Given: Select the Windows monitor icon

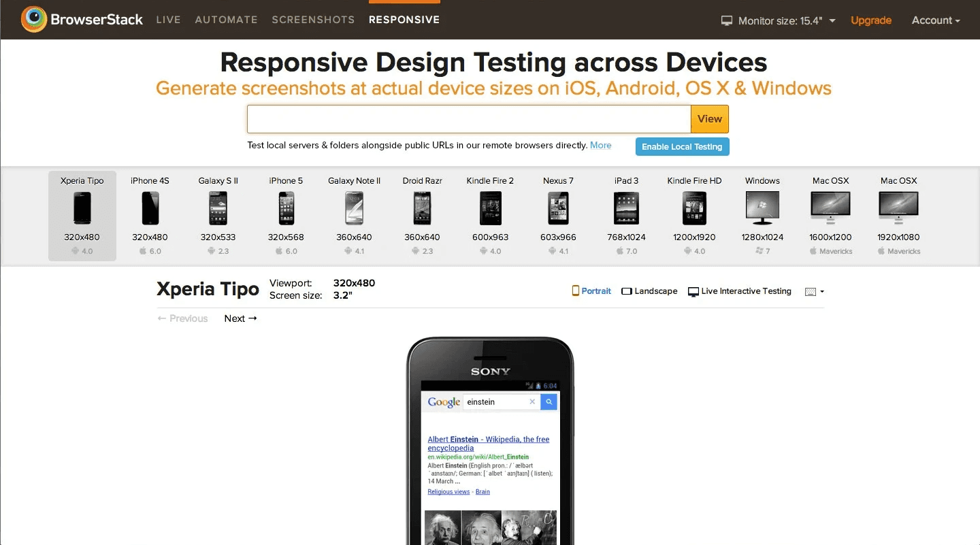Looking at the screenshot, I should [763, 208].
